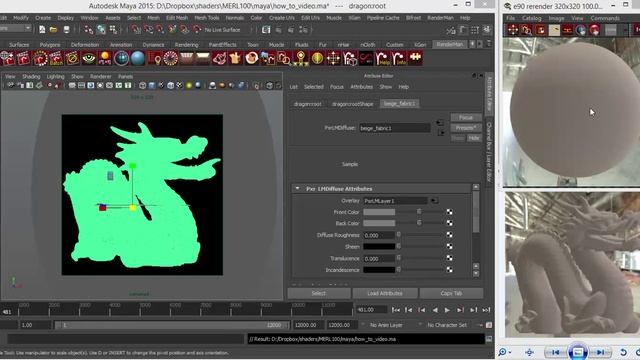Open the Shading menu in viewport panel
640x360 pixels.
31,76
